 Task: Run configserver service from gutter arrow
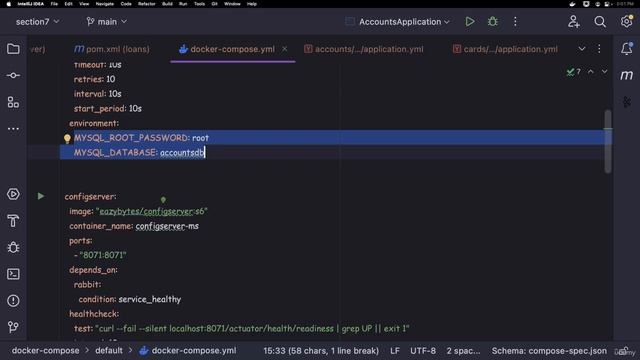pos(41,196)
